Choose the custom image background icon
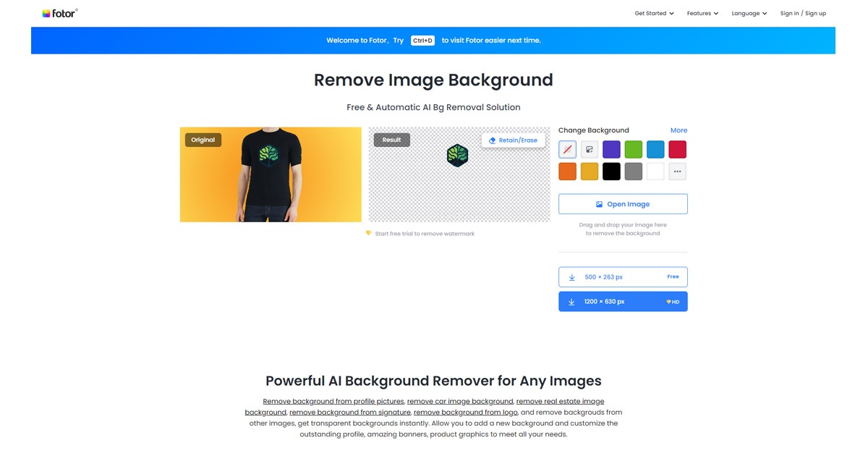This screenshot has height=456, width=868. tap(590, 150)
